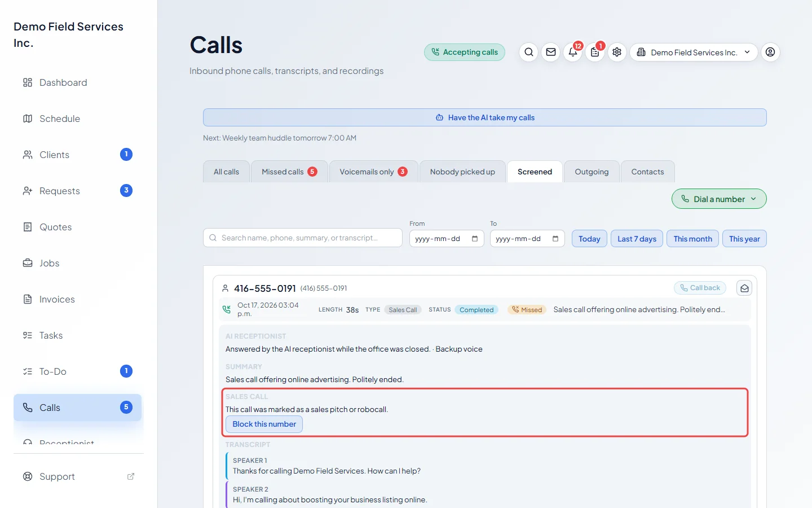Open Schedule from the sidebar
Screen dimensions: 812x508
77,119
